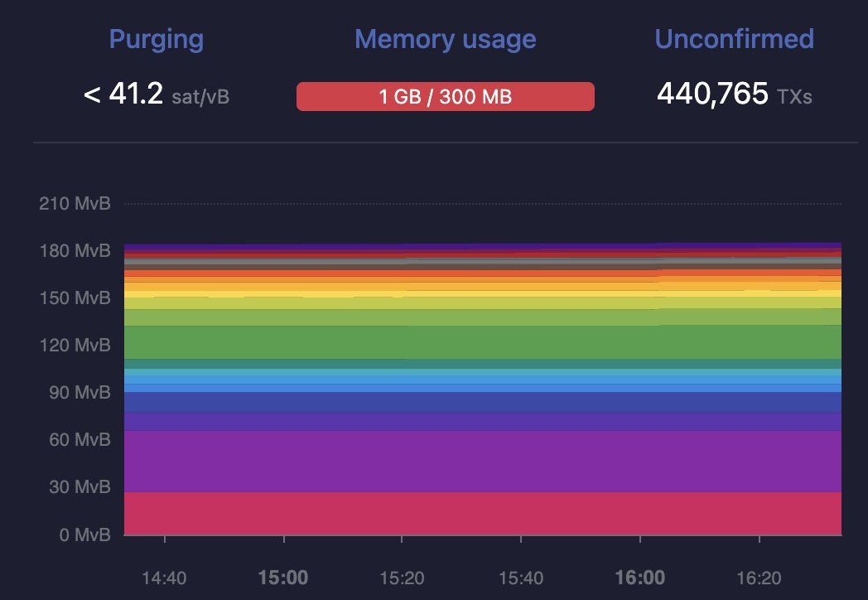Click the 16:20 time axis label
This screenshot has height=600, width=868.
[x=759, y=578]
